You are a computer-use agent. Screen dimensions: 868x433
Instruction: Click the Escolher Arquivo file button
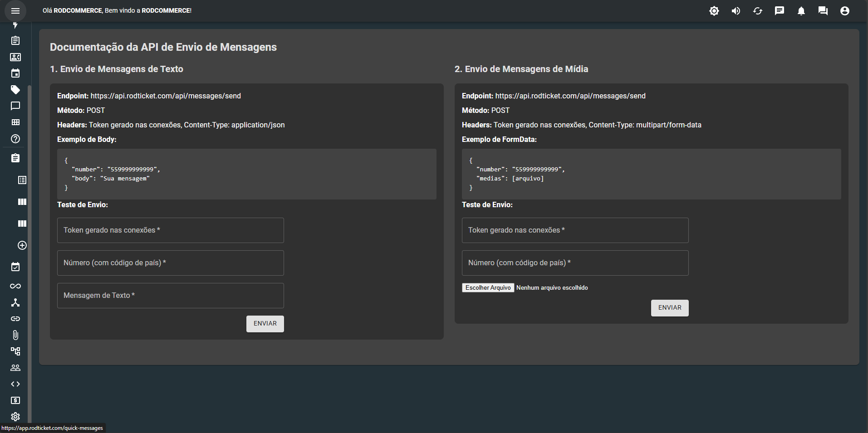(x=488, y=288)
